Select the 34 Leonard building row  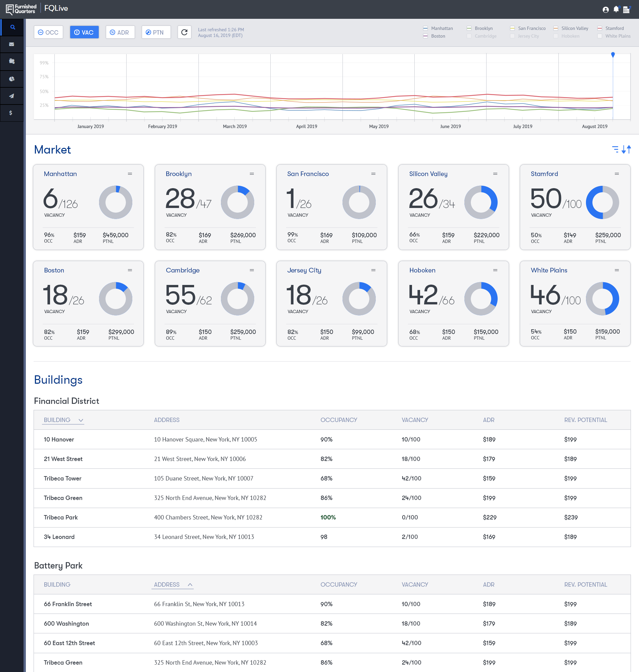(332, 537)
